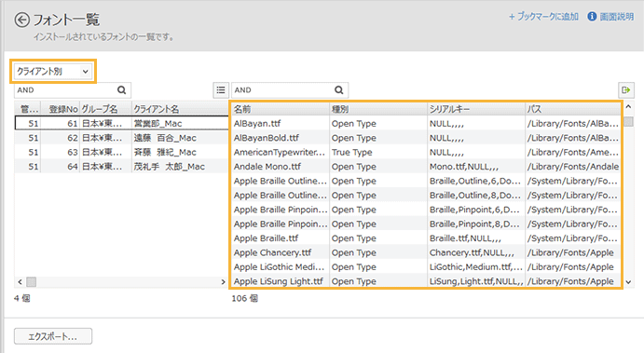644x353 pixels.
Task: Click the client list horizontal scrollbar thumb
Action: [x=31, y=282]
